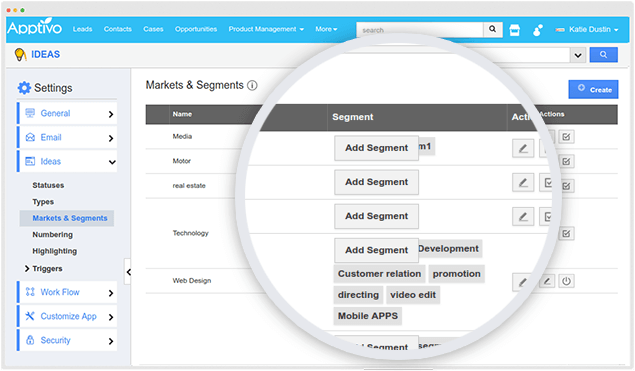Select Highlighting under Ideas settings
Image resolution: width=635 pixels, height=371 pixels.
[x=54, y=251]
